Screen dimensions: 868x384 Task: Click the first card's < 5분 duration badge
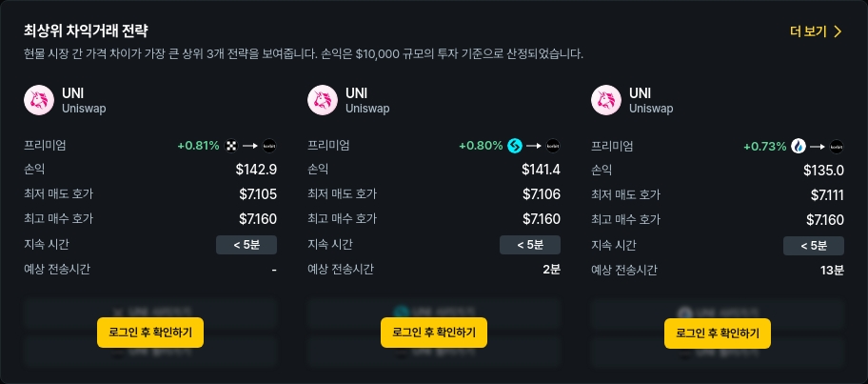click(x=247, y=245)
